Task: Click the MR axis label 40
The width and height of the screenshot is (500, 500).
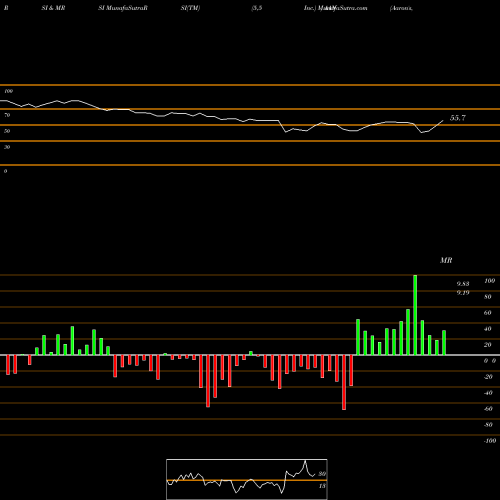Action: [x=488, y=329]
